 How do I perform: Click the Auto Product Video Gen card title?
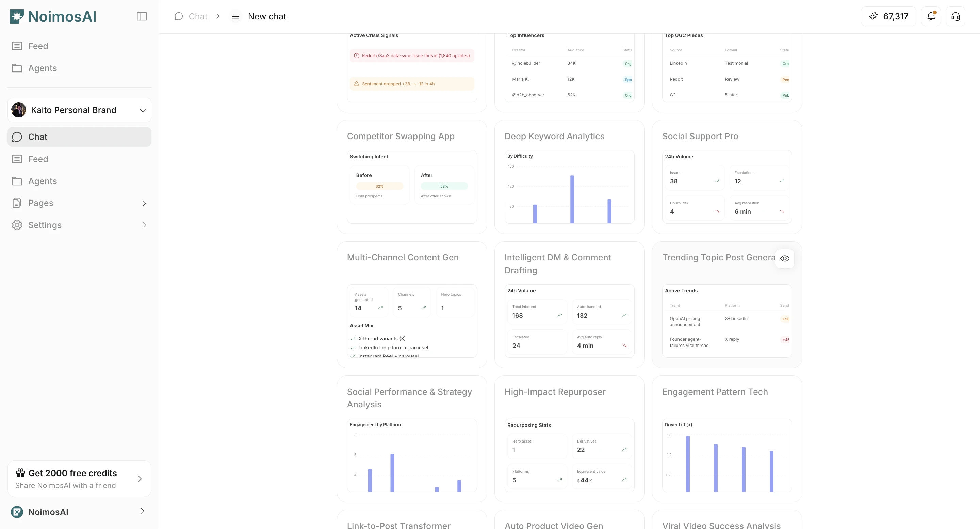(x=554, y=525)
